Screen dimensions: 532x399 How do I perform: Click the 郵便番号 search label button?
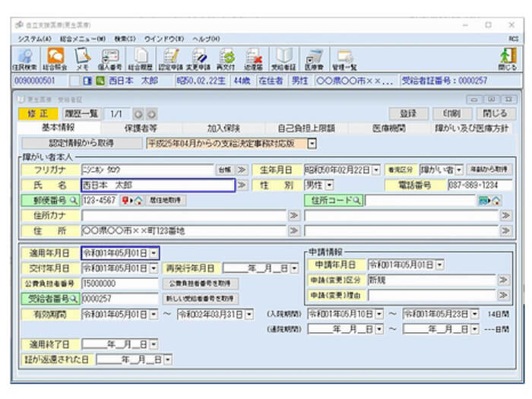coord(51,201)
